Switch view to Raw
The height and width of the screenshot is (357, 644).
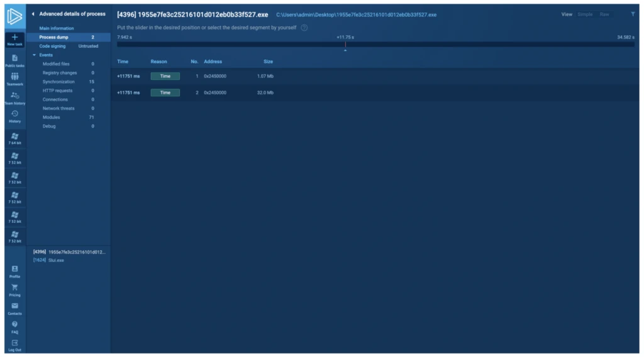pos(604,14)
